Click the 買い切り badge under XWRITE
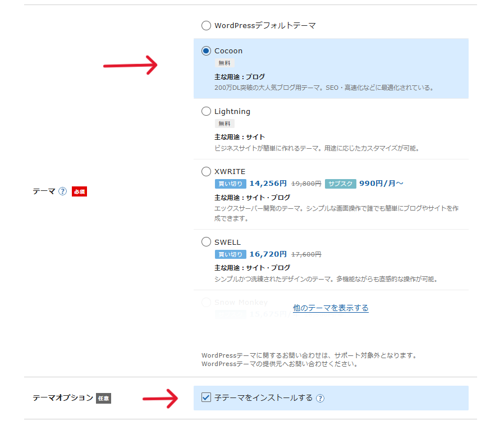Screen dimensions: 504x425 pyautogui.click(x=231, y=184)
